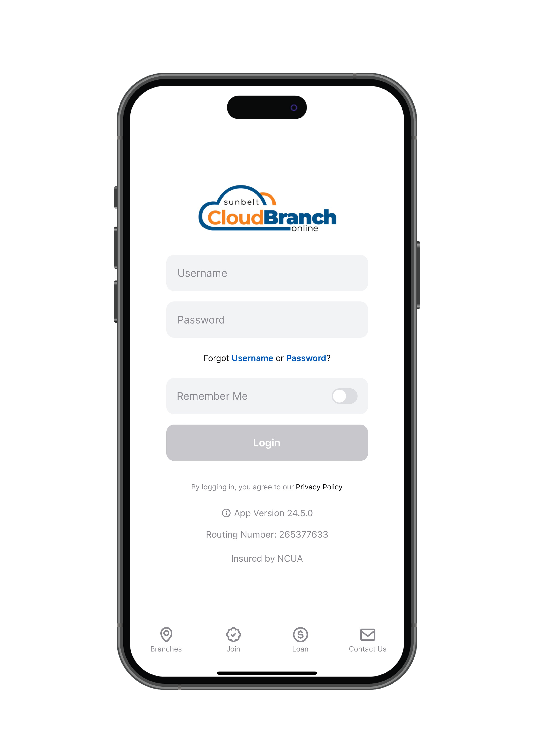Tap the NCUA insured status indicator
The image size is (537, 756).
[267, 558]
